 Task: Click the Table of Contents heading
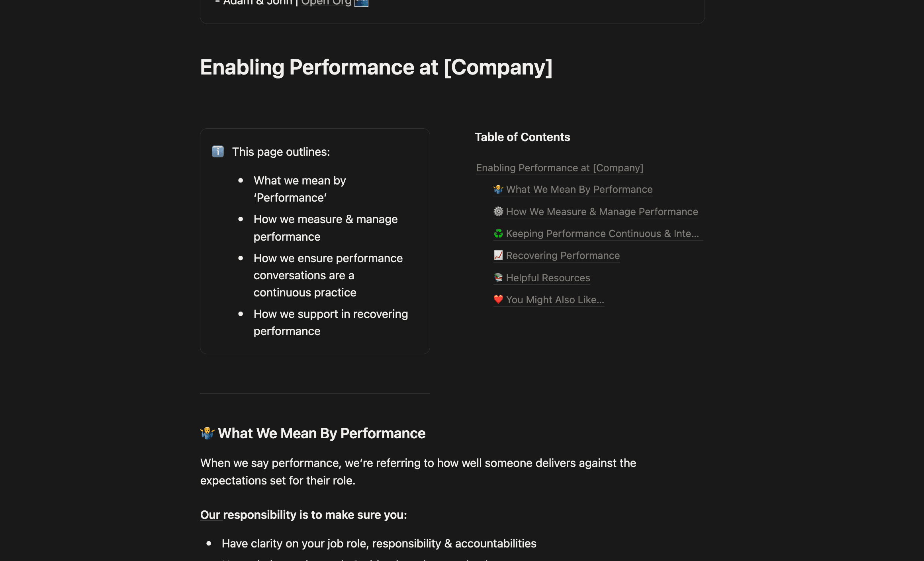click(x=522, y=137)
